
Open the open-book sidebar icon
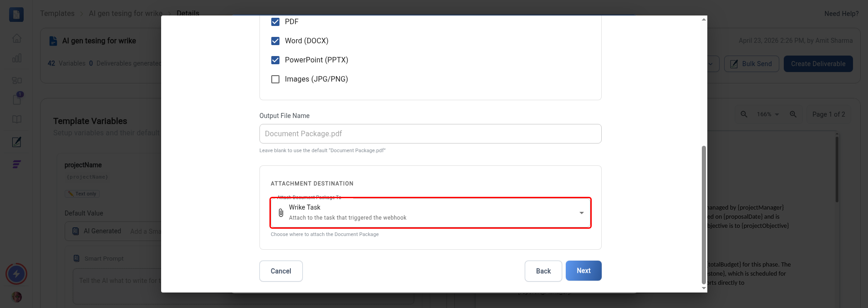pyautogui.click(x=17, y=119)
